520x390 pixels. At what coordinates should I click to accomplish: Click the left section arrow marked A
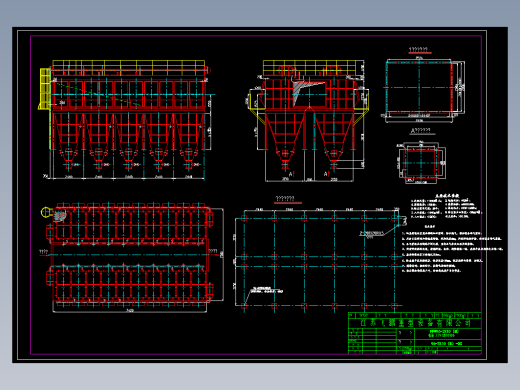(x=292, y=174)
